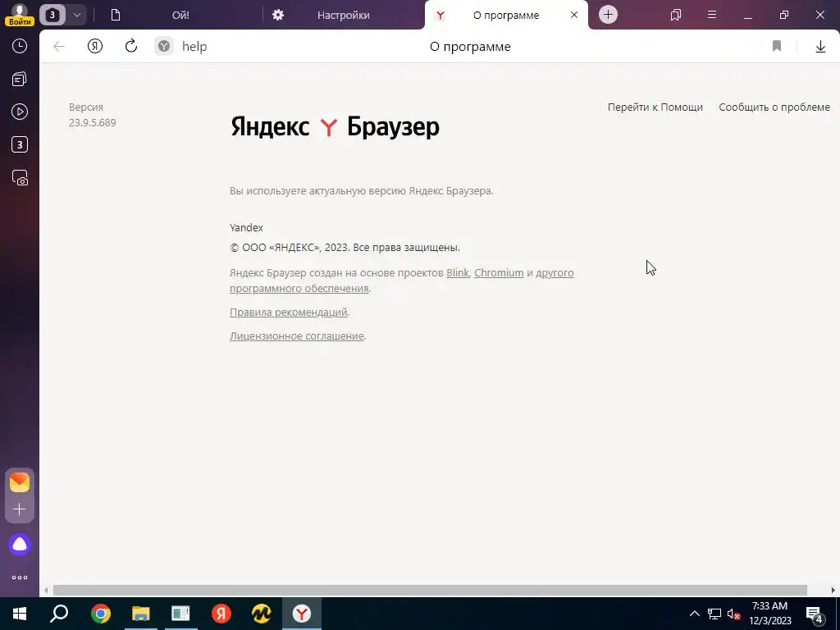Click Yandex Browser taskbar icon
This screenshot has height=630, width=840.
click(302, 614)
